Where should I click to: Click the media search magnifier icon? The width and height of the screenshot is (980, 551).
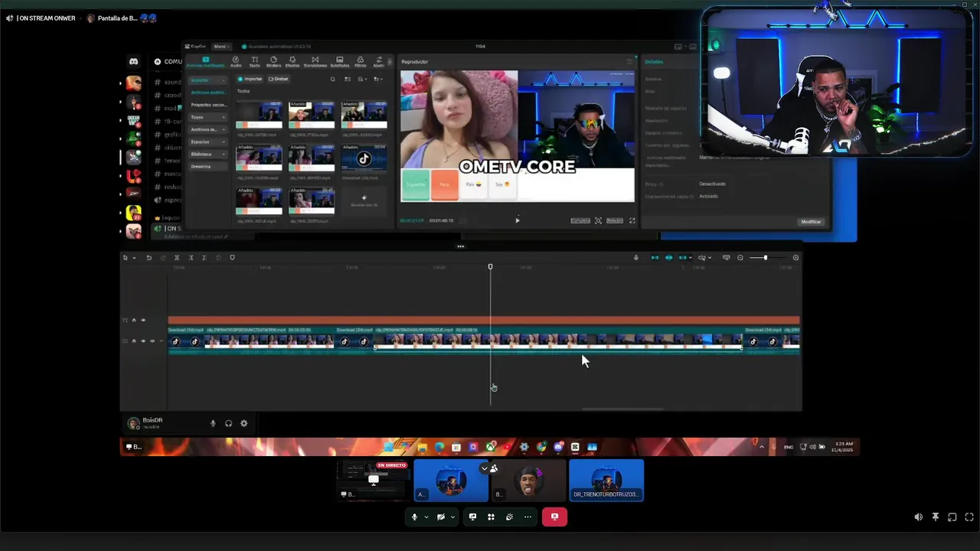pyautogui.click(x=332, y=79)
